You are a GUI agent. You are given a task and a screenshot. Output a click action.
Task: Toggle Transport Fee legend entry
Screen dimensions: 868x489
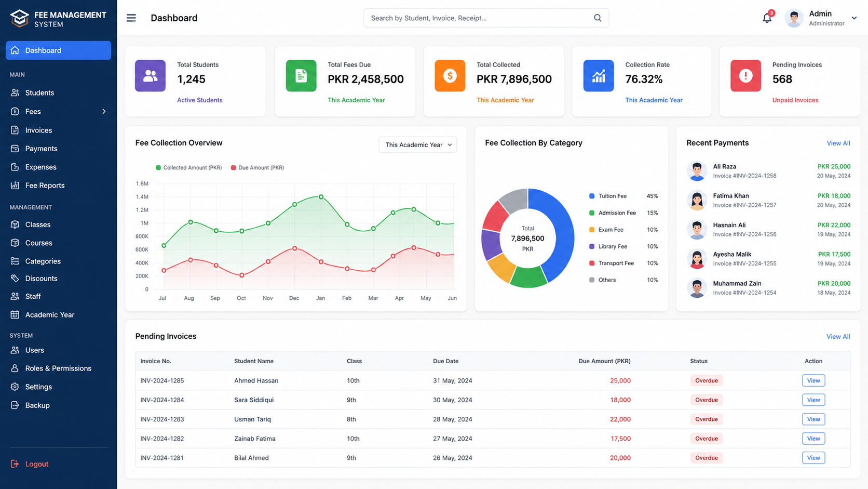tap(612, 263)
